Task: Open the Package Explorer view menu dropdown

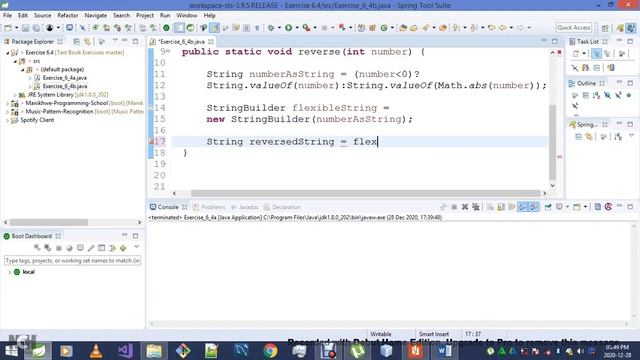Action: (x=115, y=41)
